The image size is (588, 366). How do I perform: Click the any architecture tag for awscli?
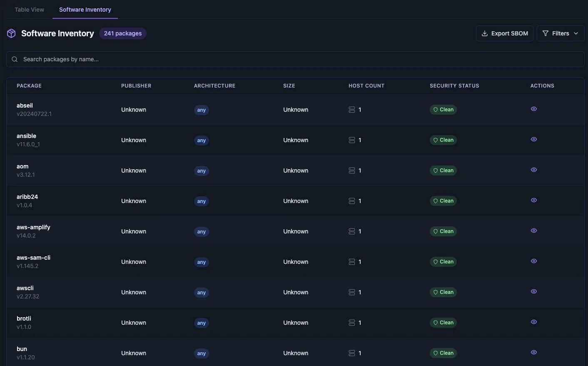click(x=202, y=293)
